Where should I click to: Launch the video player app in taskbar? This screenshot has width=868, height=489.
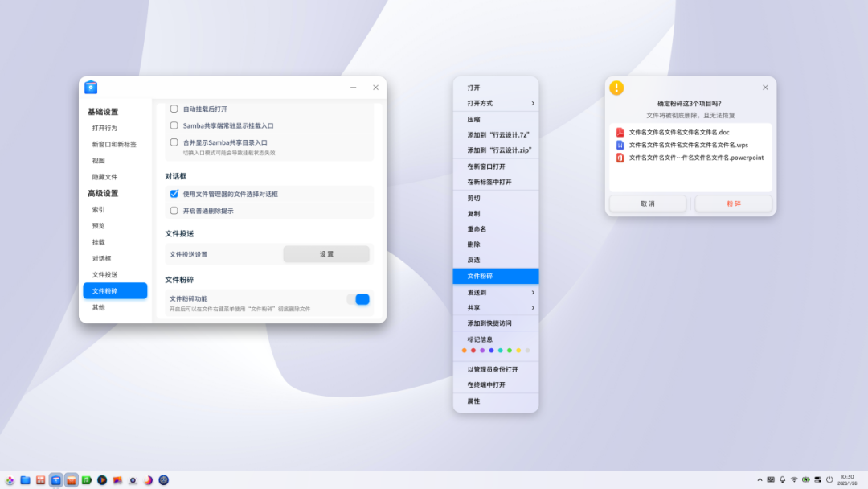102,480
